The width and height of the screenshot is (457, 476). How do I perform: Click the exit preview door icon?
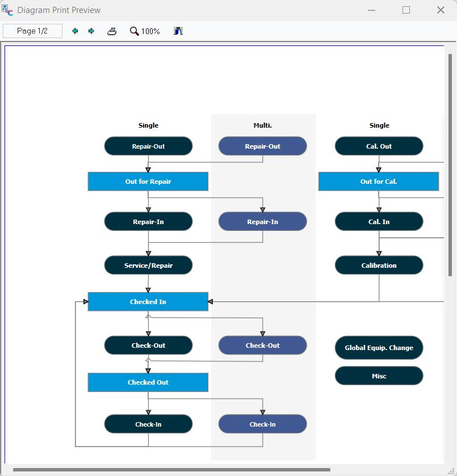[x=178, y=31]
